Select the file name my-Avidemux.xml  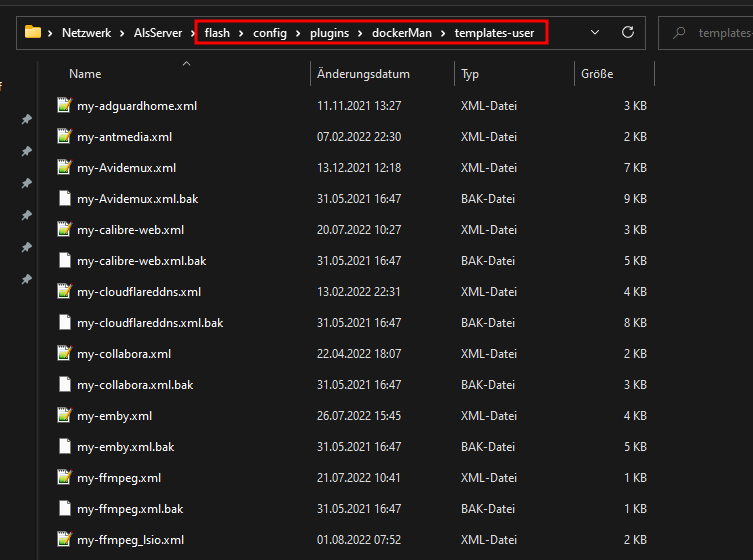coord(126,168)
